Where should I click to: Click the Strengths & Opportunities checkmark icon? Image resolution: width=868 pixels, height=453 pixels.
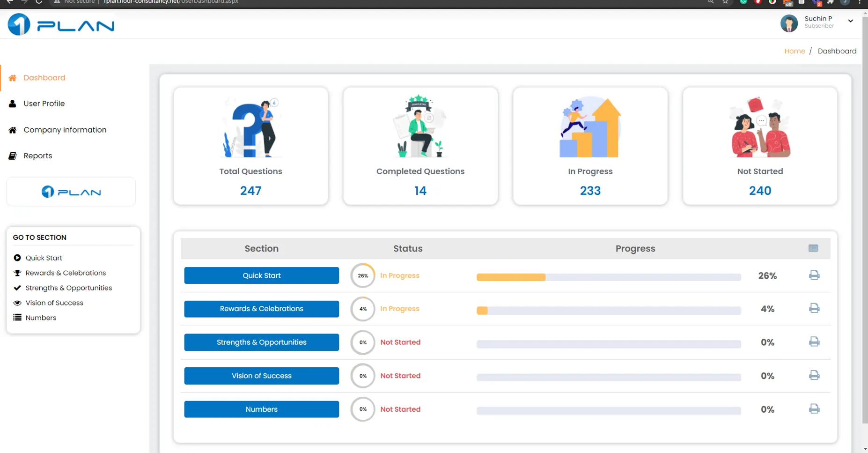point(17,288)
